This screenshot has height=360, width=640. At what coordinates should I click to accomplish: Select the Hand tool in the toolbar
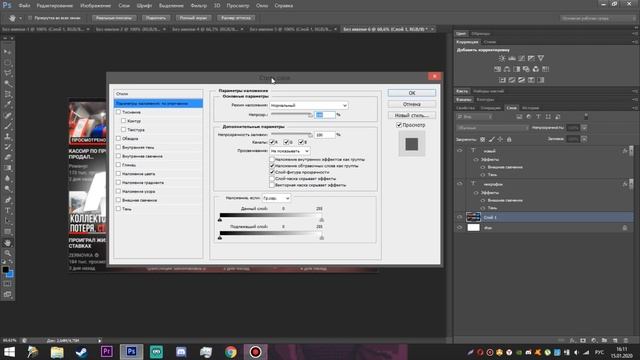click(7, 243)
